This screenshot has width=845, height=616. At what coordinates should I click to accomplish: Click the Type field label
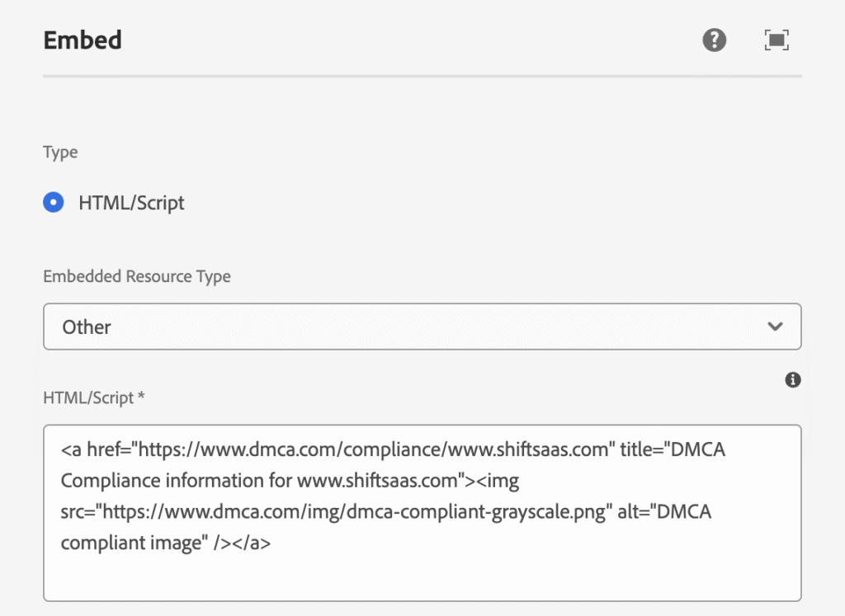point(60,153)
